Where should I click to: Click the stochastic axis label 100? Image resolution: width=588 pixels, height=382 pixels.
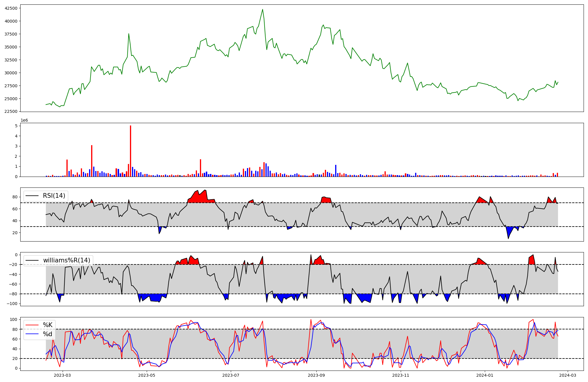click(14, 319)
